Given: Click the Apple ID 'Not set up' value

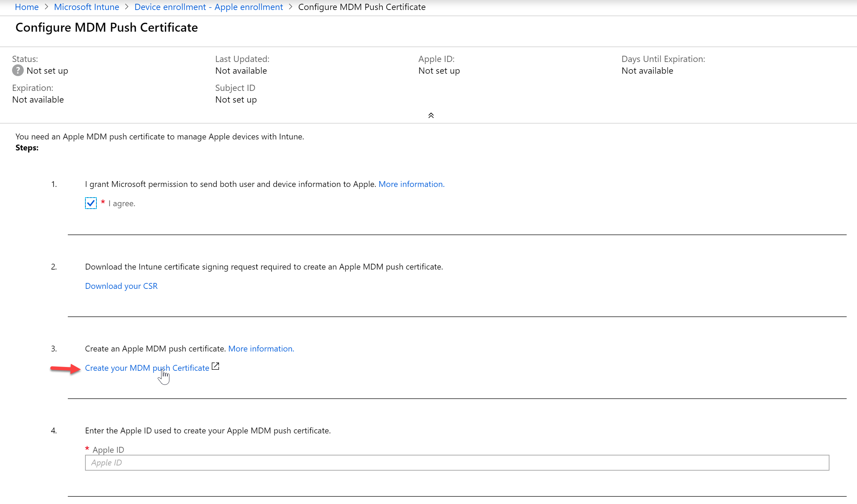Looking at the screenshot, I should 439,71.
